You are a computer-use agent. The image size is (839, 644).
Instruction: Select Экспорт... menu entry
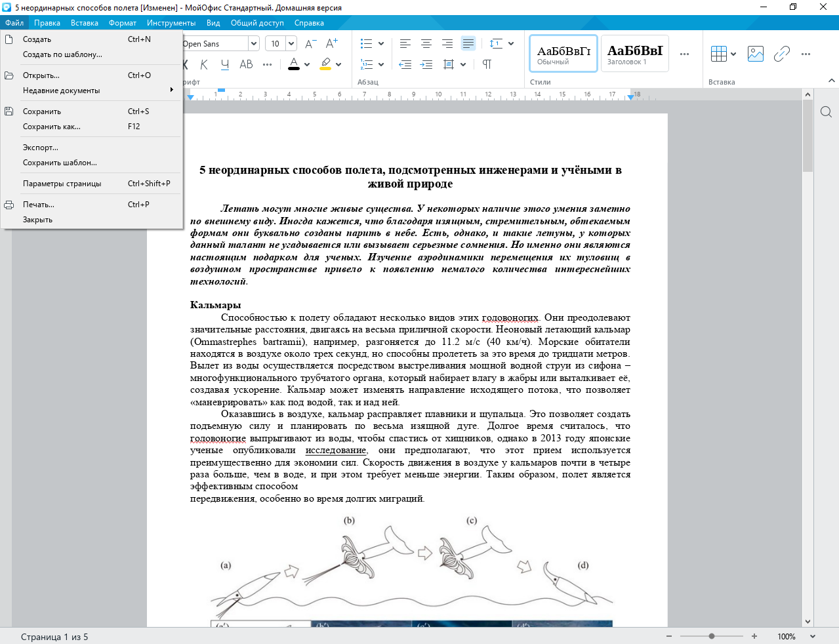point(91,148)
